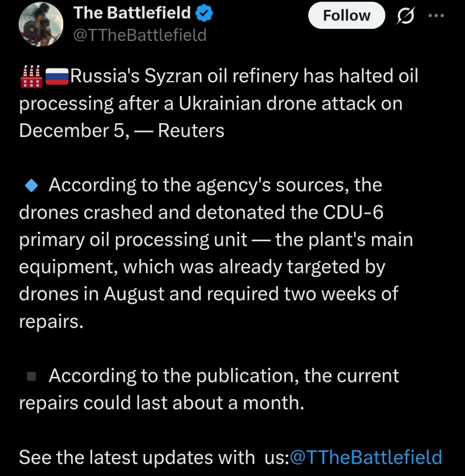Open the @TTheBattlefield handle below the name

point(140,35)
